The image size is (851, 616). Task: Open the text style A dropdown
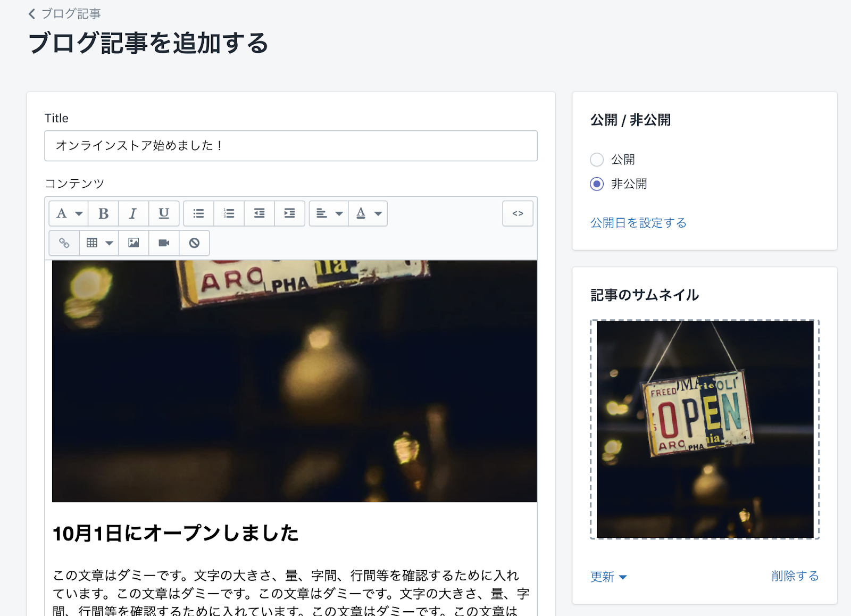point(69,213)
